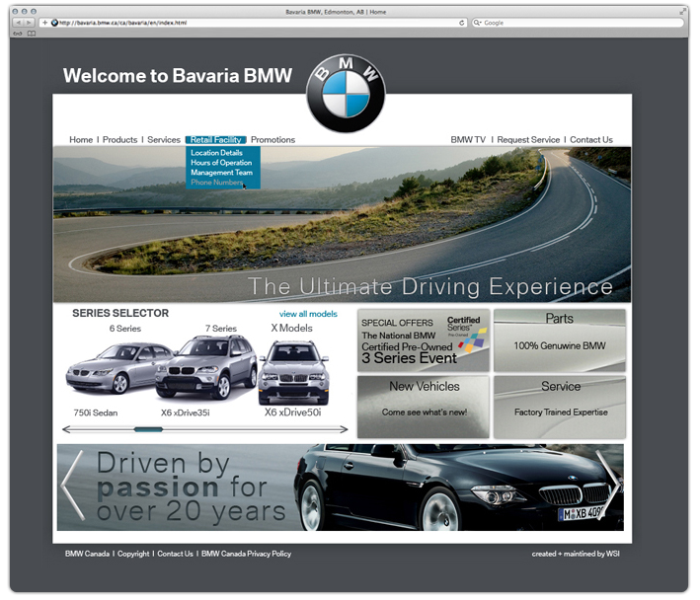Open the Products menu
700x600 pixels.
pos(120,139)
